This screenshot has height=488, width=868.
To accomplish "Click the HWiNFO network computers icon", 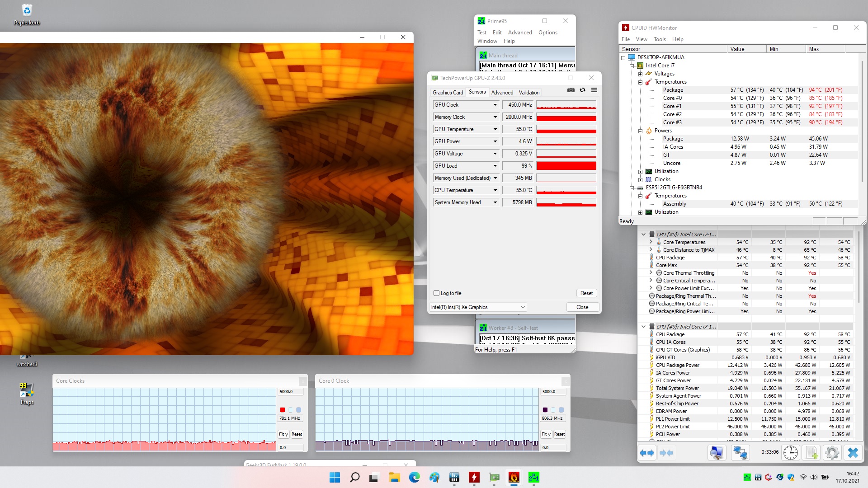I will coord(740,453).
